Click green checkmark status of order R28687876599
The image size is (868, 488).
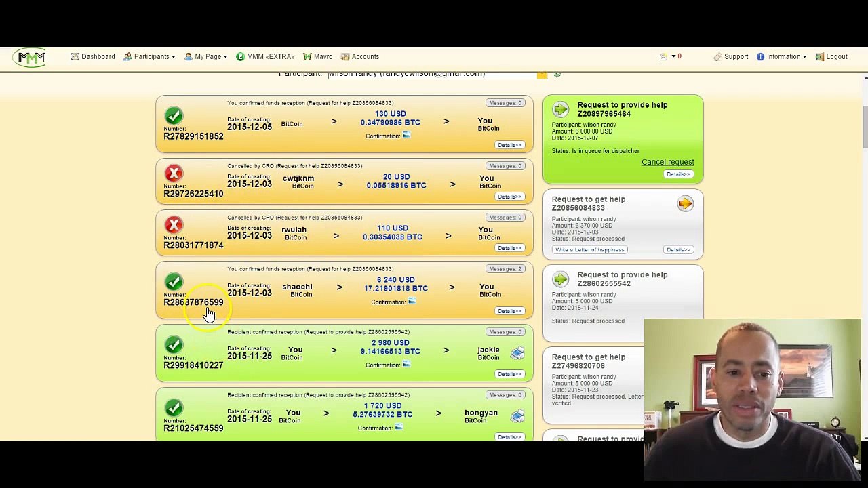(174, 282)
